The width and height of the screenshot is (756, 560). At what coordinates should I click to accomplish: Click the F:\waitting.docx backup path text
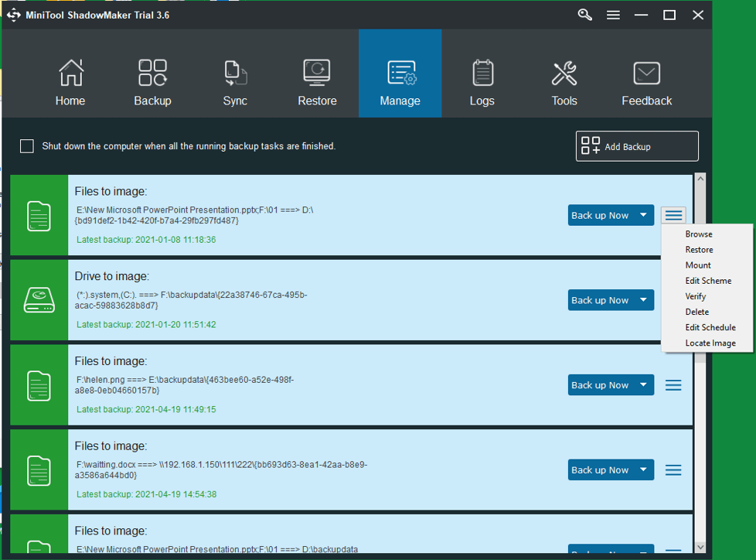pyautogui.click(x=221, y=470)
